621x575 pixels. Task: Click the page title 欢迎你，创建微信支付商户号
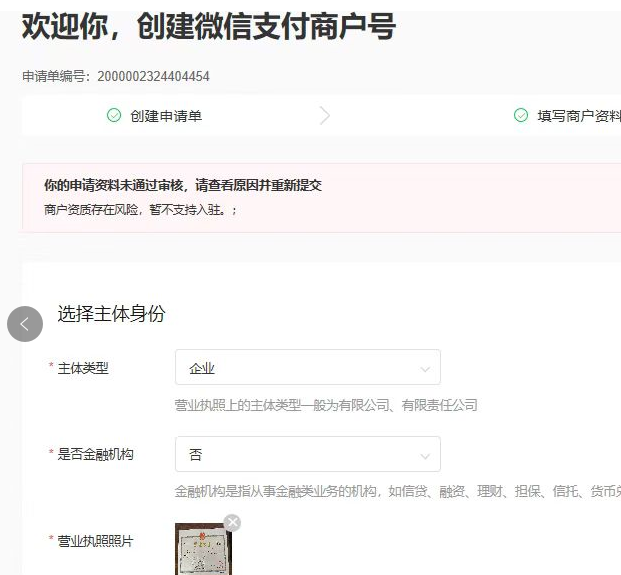tap(209, 26)
